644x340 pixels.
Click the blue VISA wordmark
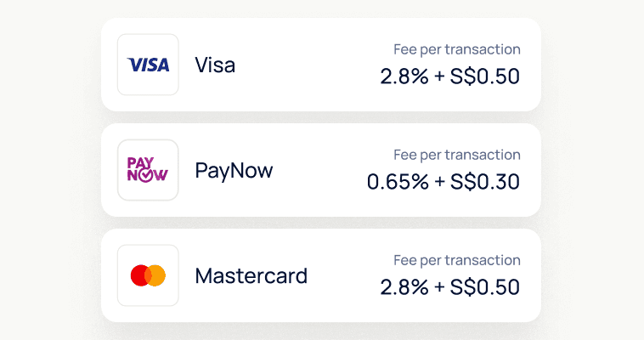point(148,65)
